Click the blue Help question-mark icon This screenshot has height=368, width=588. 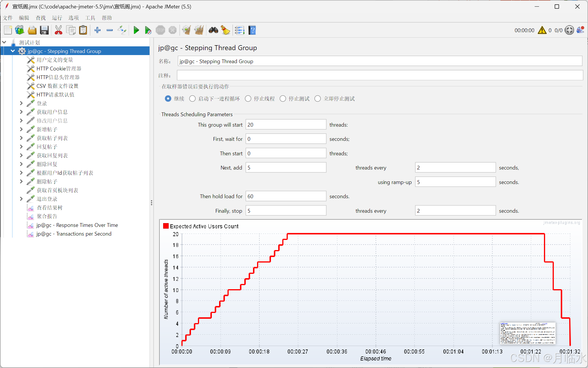[252, 30]
